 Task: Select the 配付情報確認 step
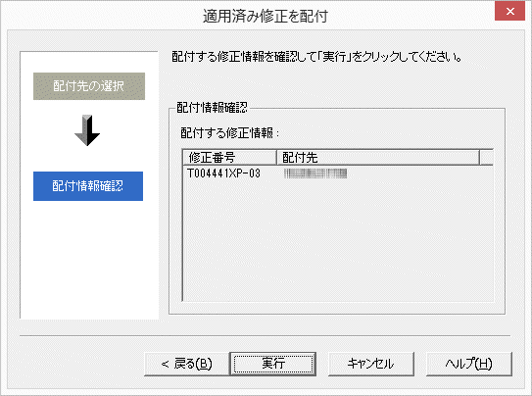coord(88,186)
